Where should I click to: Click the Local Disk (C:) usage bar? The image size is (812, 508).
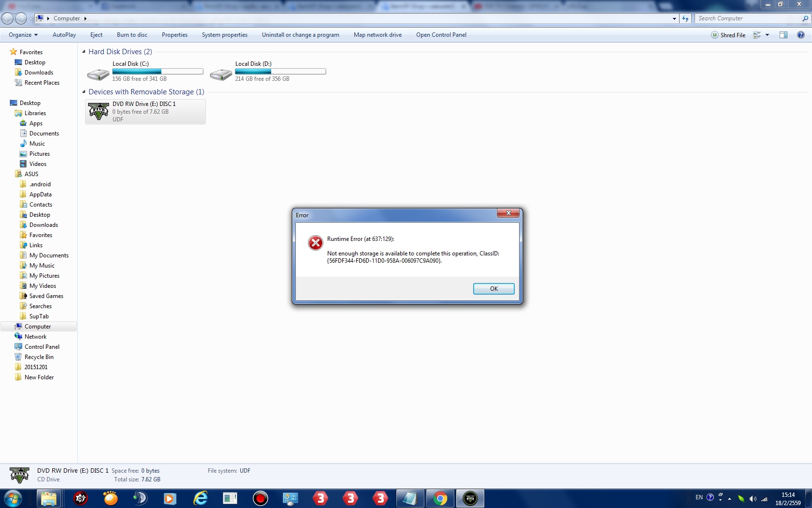(x=158, y=72)
